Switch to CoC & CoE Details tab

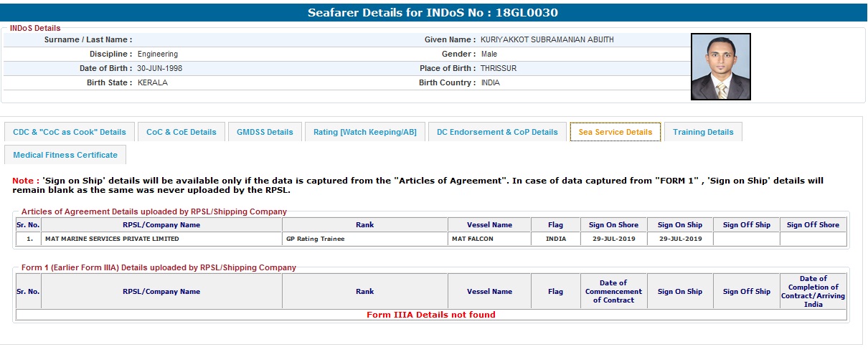181,132
